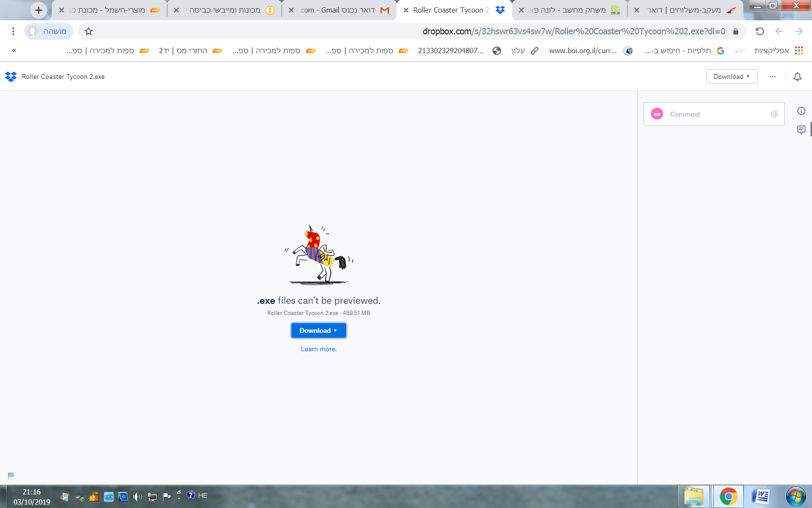Open the Dropbox more options ellipsis

772,76
